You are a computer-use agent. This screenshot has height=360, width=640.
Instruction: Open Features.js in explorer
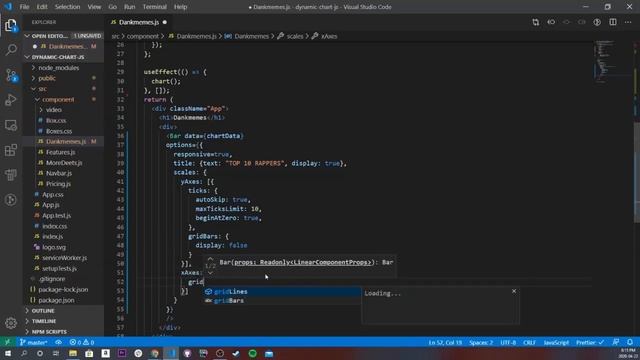(x=60, y=152)
